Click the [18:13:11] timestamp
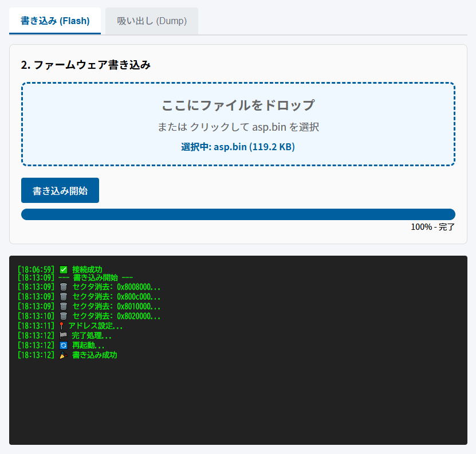The height and width of the screenshot is (454, 476). click(x=36, y=326)
